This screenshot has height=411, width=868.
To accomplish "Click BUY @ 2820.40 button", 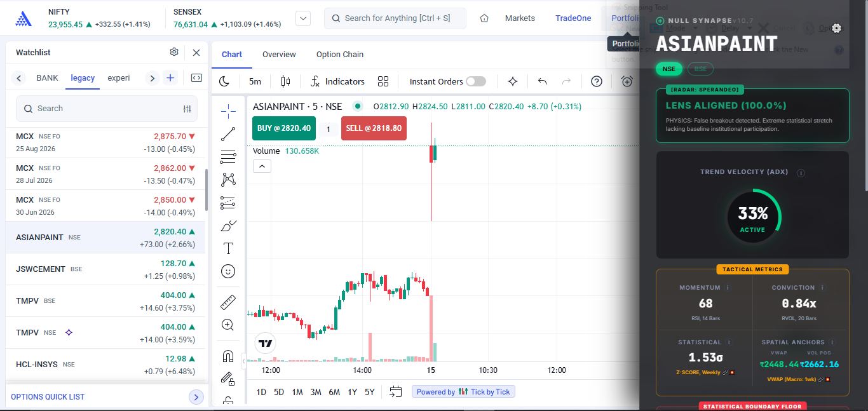I will click(283, 128).
